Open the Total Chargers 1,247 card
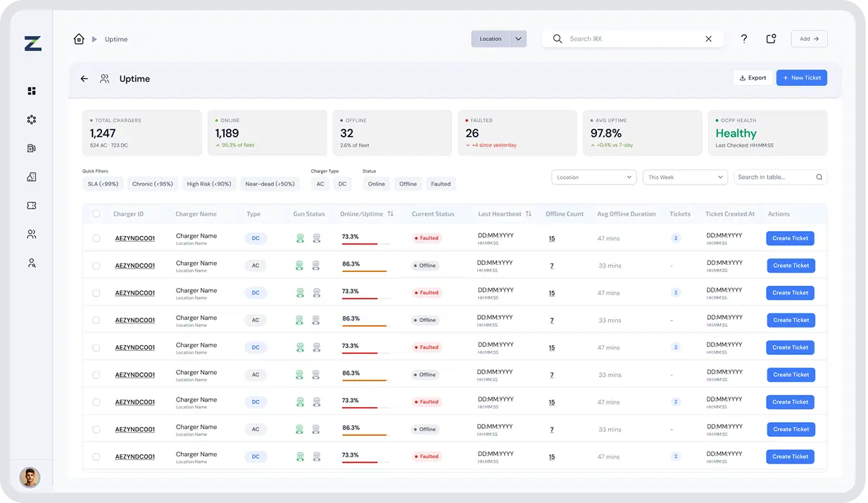Screen dimensions: 868x503 pos(141,132)
